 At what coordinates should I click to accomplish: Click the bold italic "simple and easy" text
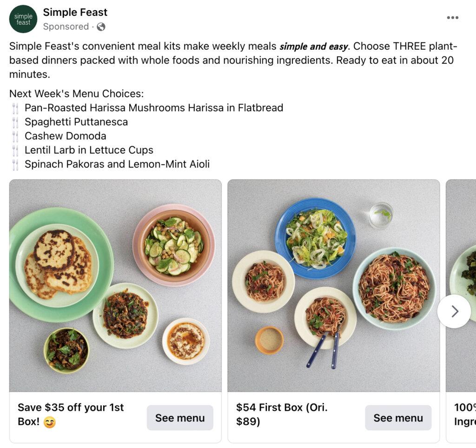313,47
